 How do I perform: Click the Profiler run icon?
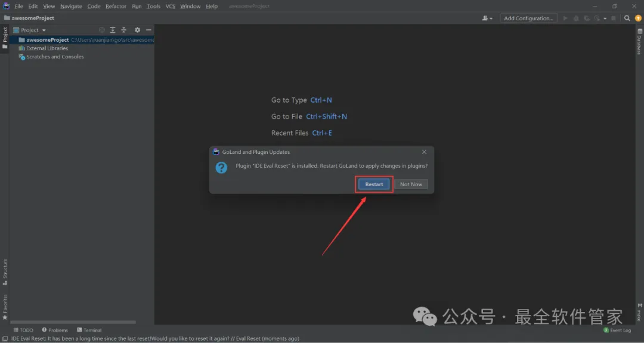(x=597, y=18)
